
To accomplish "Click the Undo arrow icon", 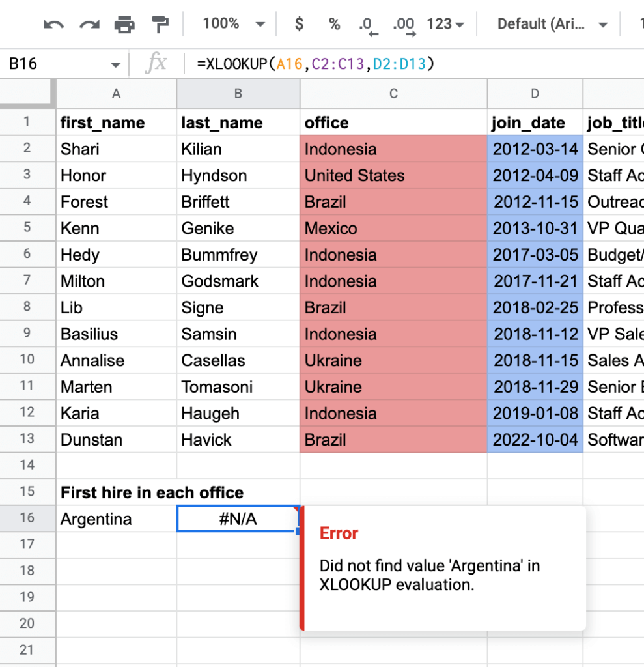I will click(x=53, y=24).
